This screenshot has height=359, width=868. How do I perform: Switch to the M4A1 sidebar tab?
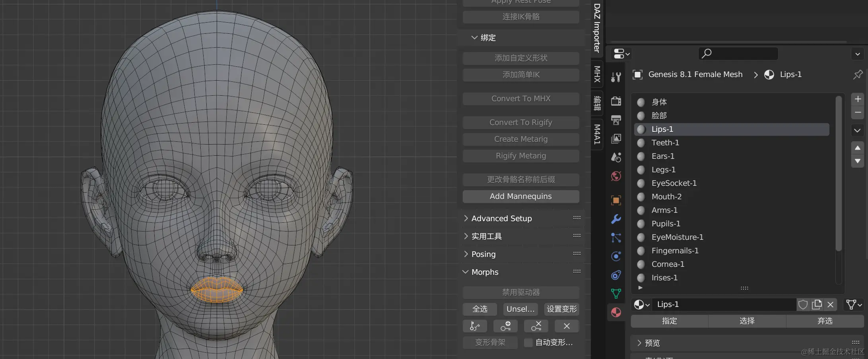pyautogui.click(x=597, y=134)
